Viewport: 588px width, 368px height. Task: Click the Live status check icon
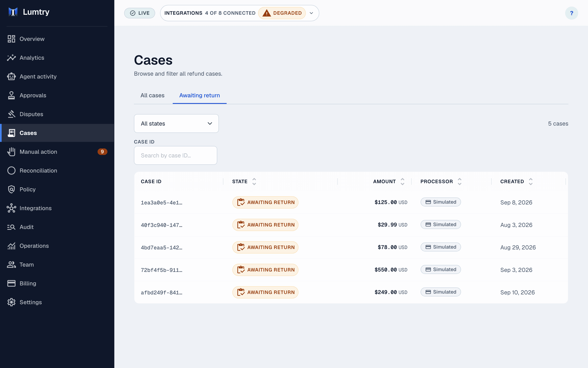[x=133, y=13]
